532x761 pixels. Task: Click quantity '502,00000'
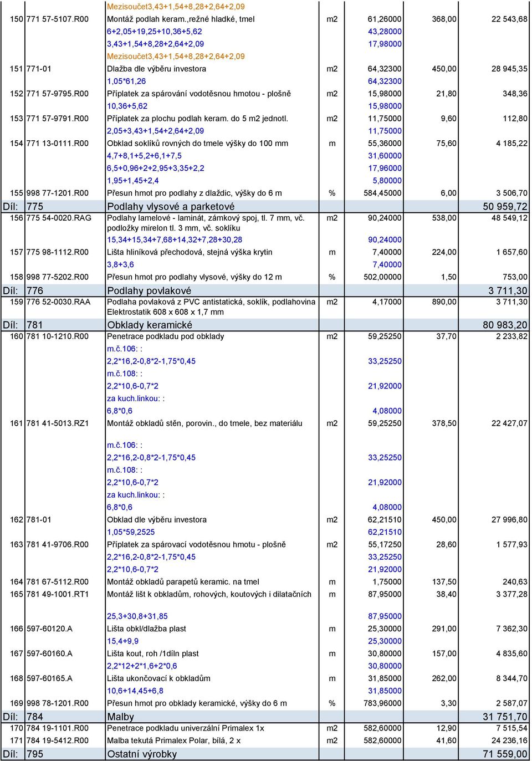382,277
